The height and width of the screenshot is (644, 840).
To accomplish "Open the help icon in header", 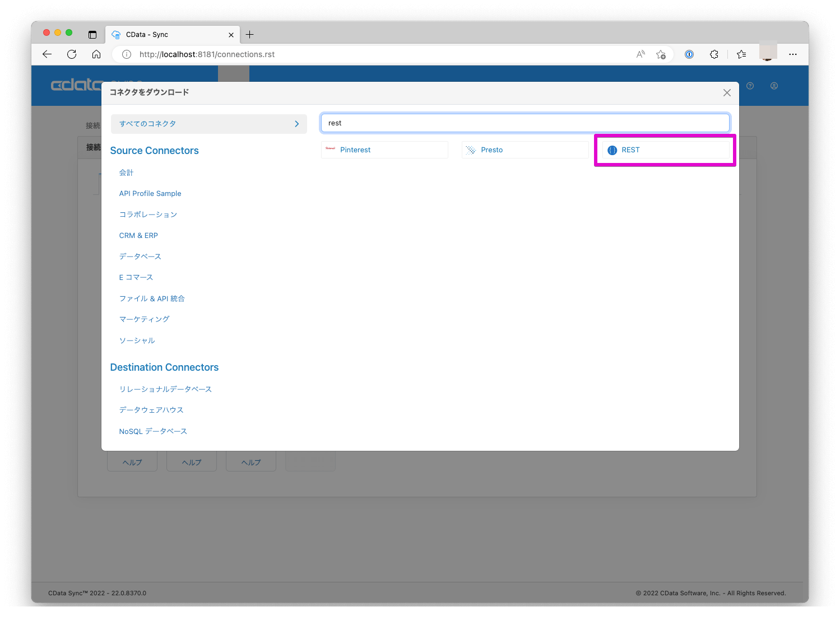I will click(x=750, y=86).
